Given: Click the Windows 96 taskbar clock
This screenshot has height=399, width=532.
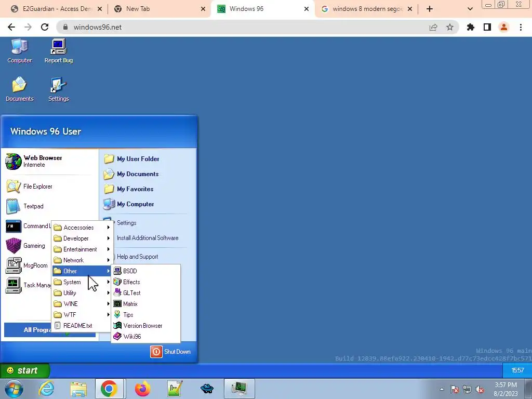Looking at the screenshot, I should tap(517, 370).
